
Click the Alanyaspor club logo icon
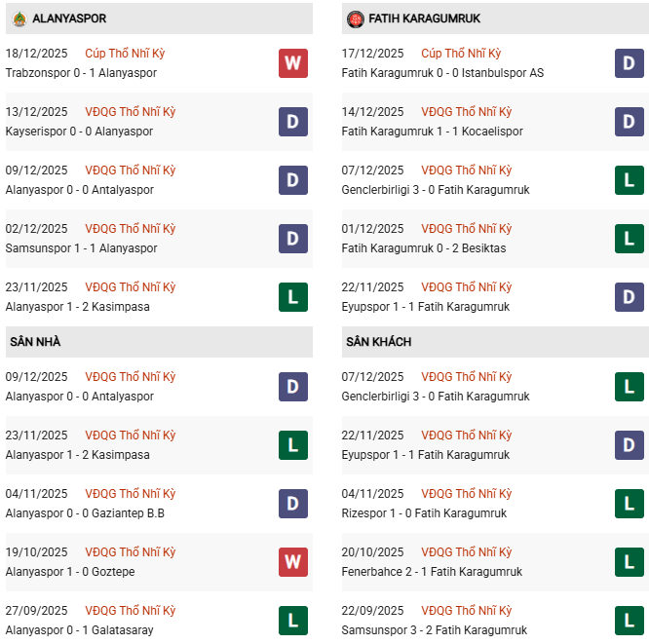click(19, 19)
